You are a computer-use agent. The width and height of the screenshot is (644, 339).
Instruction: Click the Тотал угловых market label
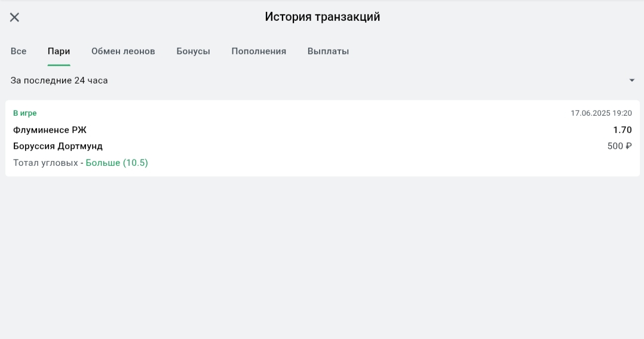pyautogui.click(x=45, y=163)
